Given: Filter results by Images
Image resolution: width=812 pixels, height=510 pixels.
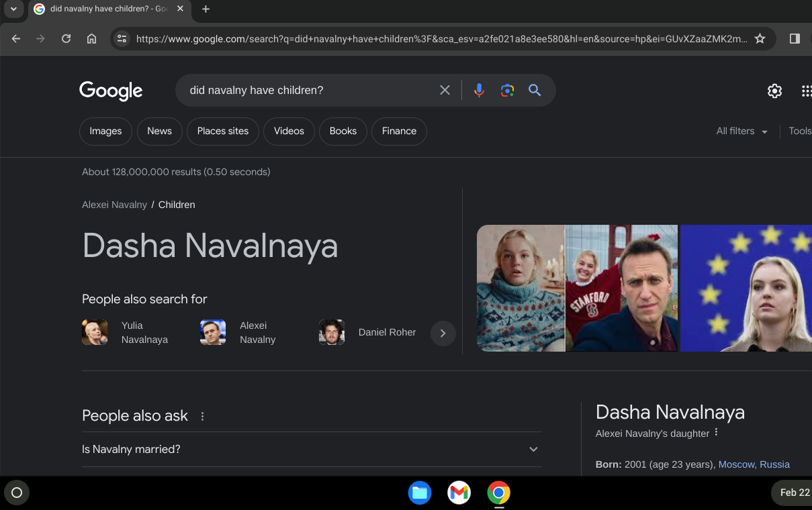Looking at the screenshot, I should (105, 131).
